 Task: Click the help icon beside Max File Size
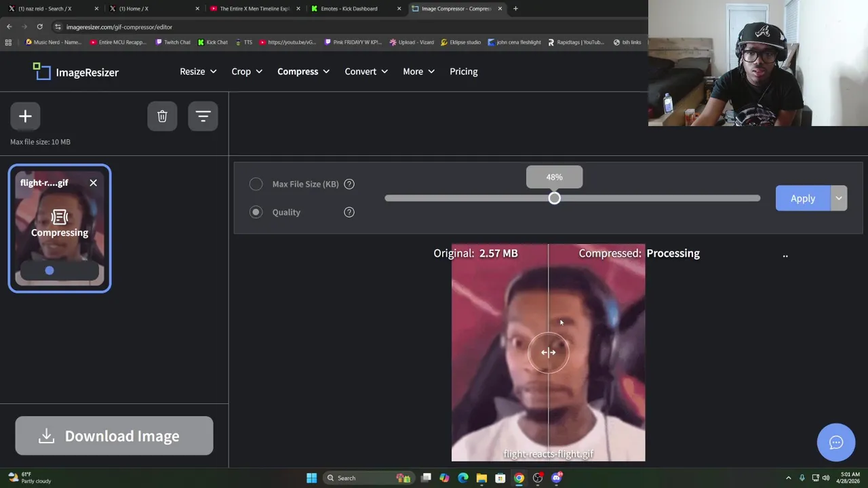[349, 184]
